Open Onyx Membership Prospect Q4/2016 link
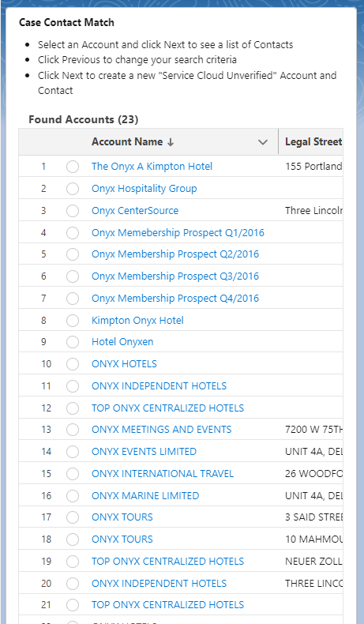364x624 pixels. [x=175, y=299]
